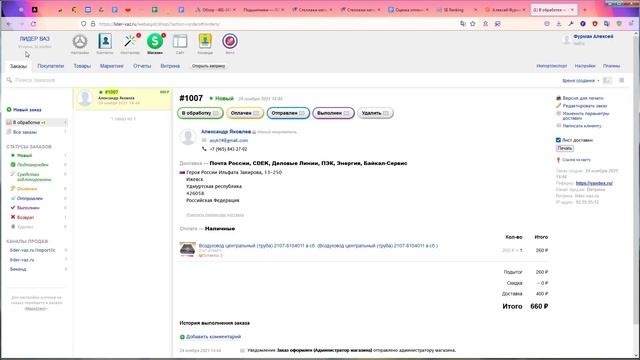The image size is (640, 360).
Task: Open the steering-wheel Настройки app icon
Action: coord(80,41)
